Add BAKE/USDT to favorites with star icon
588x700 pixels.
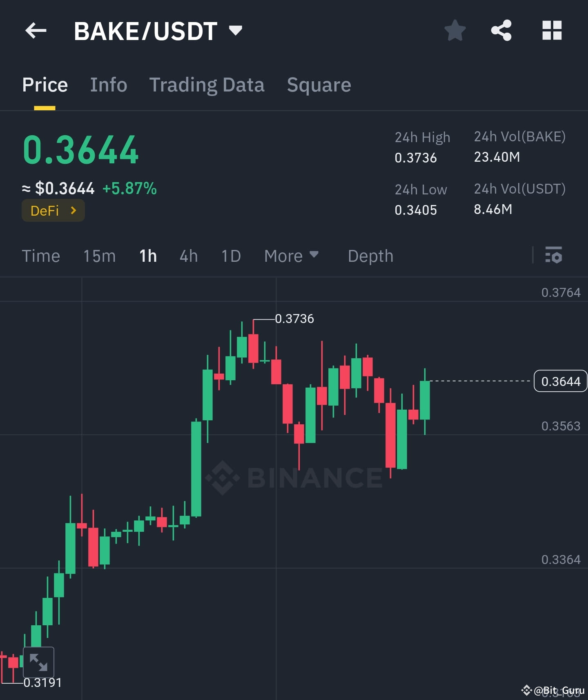(x=455, y=30)
